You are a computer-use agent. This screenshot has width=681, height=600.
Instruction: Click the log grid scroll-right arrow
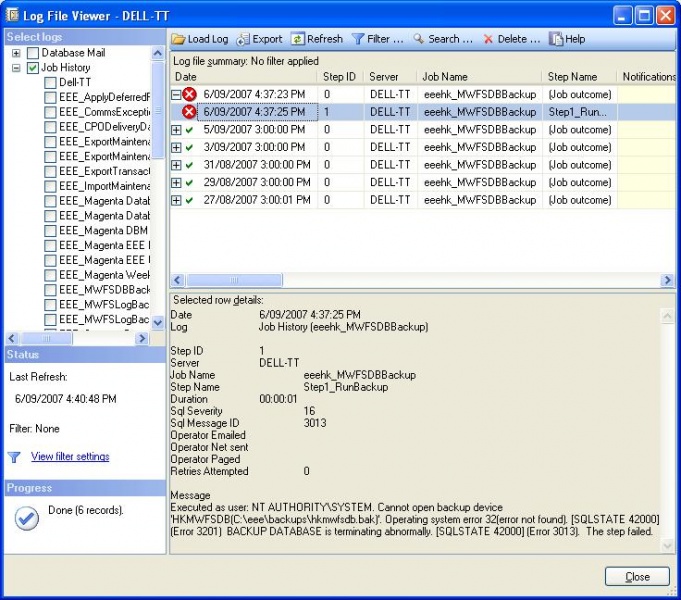668,280
